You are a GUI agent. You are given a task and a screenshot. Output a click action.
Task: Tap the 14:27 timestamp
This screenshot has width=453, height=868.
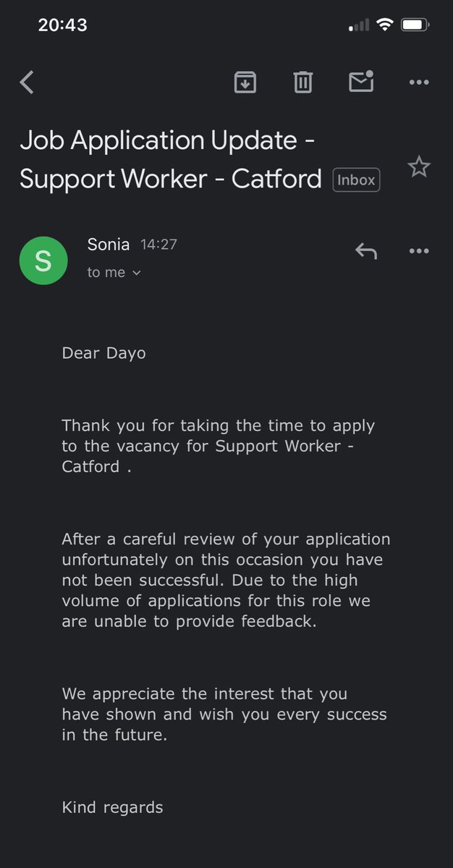pos(158,245)
